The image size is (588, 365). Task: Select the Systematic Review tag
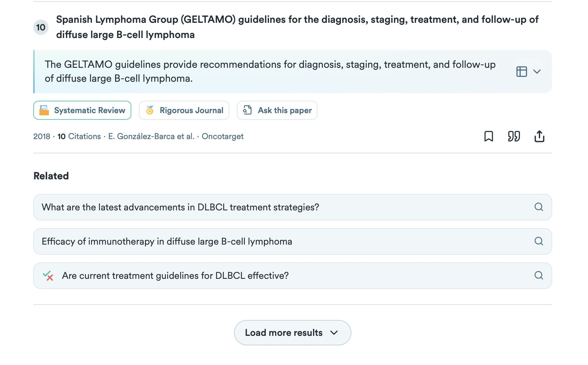coord(82,110)
